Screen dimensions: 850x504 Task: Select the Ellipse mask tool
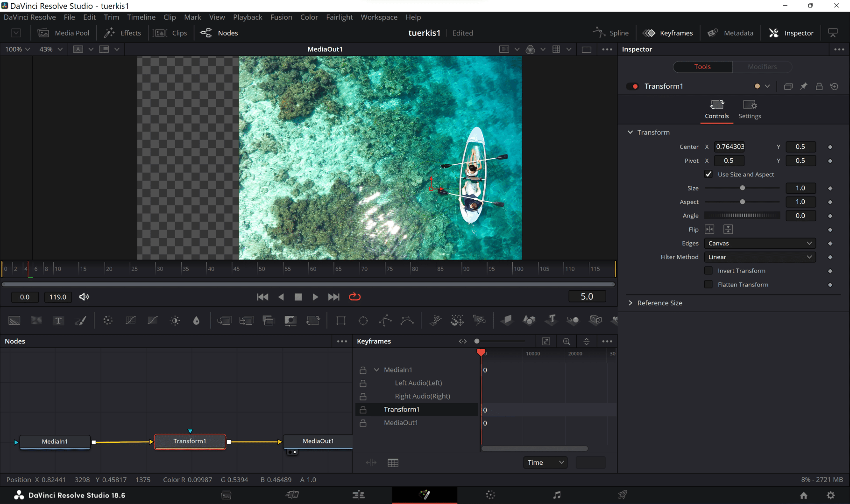coord(363,320)
